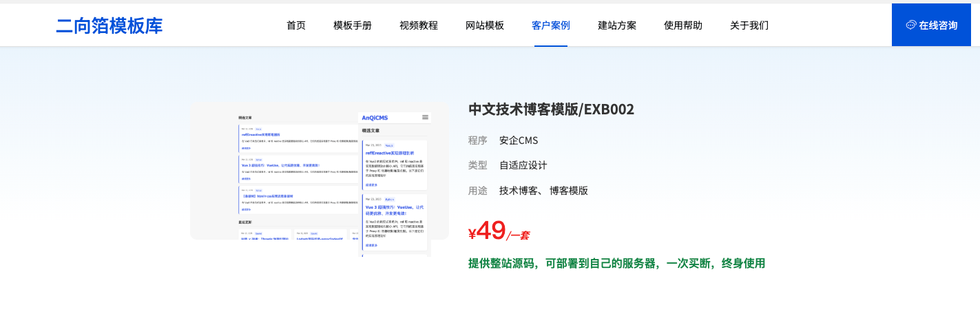Visit the 关于我们 page
Image resolution: width=980 pixels, height=312 pixels.
[x=749, y=25]
